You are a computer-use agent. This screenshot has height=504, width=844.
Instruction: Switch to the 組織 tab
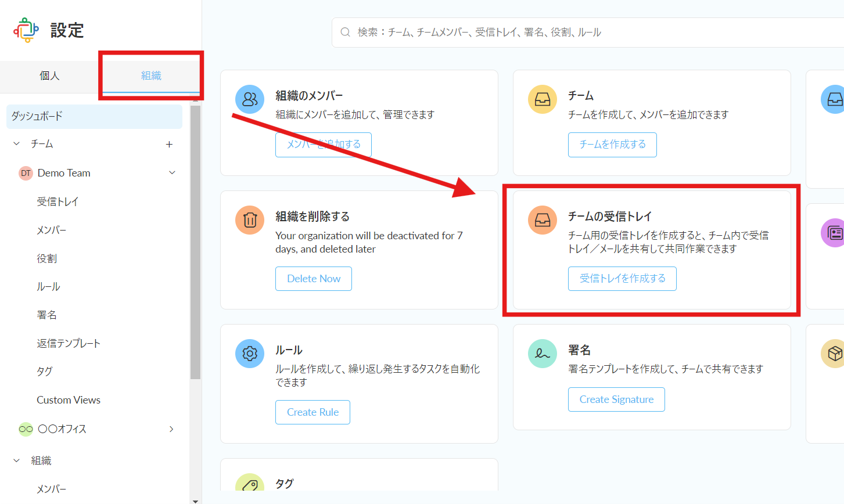coord(151,76)
